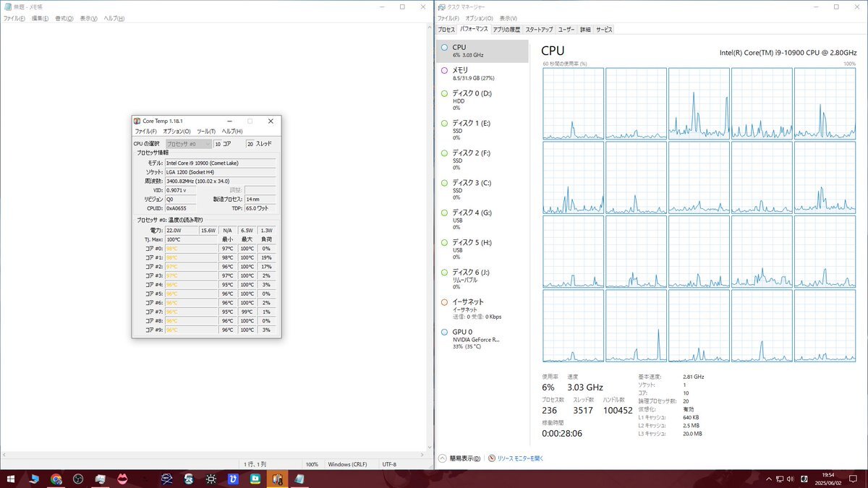Switch to the Notepad taskbar icon
Screen dimensions: 868x488
(299, 479)
